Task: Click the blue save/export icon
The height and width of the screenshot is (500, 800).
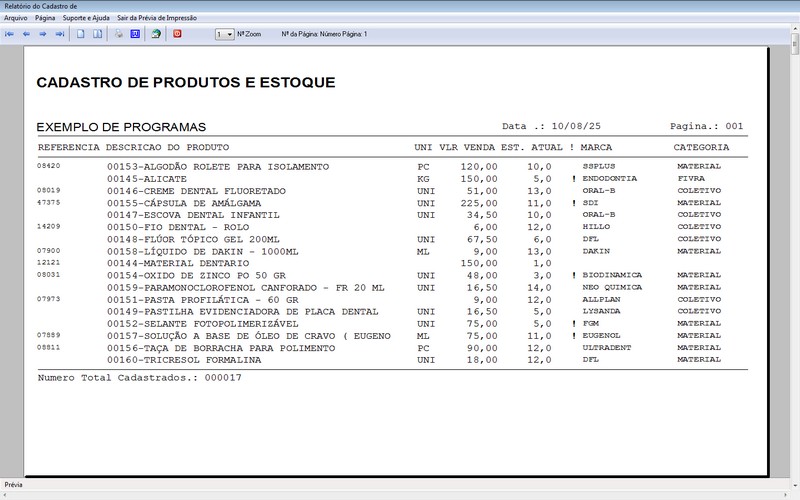Action: point(135,34)
